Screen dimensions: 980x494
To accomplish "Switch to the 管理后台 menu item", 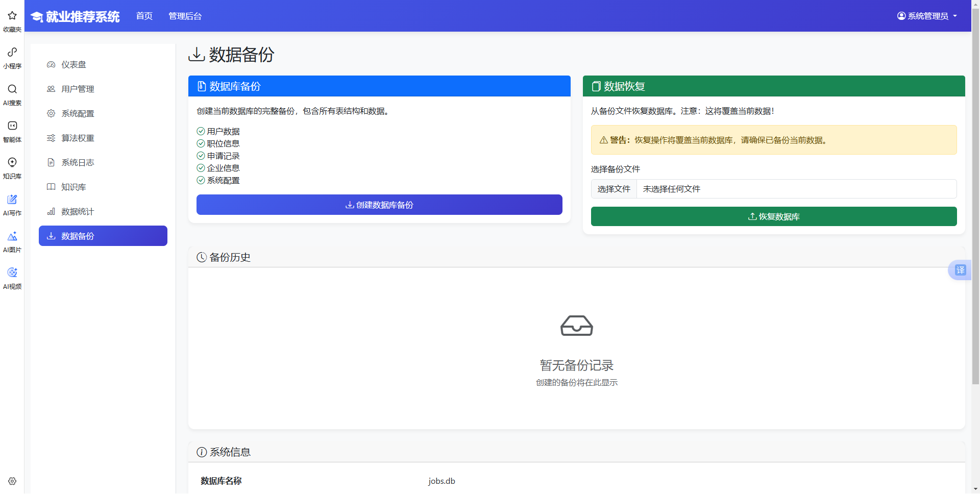I will 185,16.
